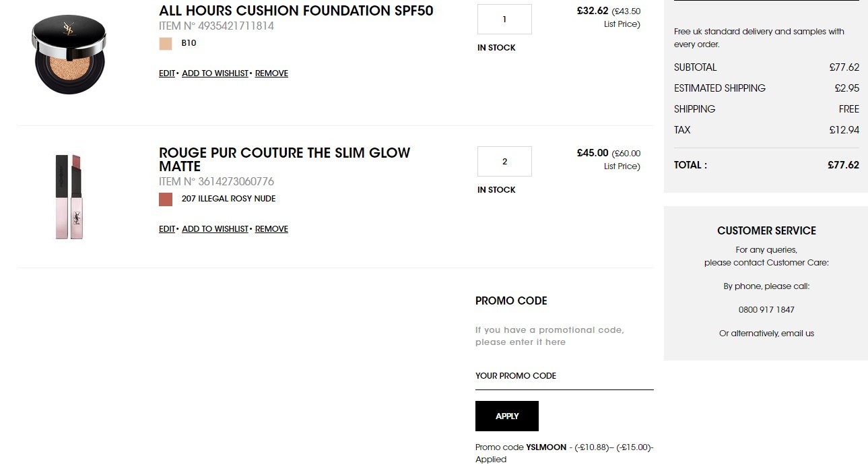
Task: Focus the Your Promo Code input field
Action: 564,376
